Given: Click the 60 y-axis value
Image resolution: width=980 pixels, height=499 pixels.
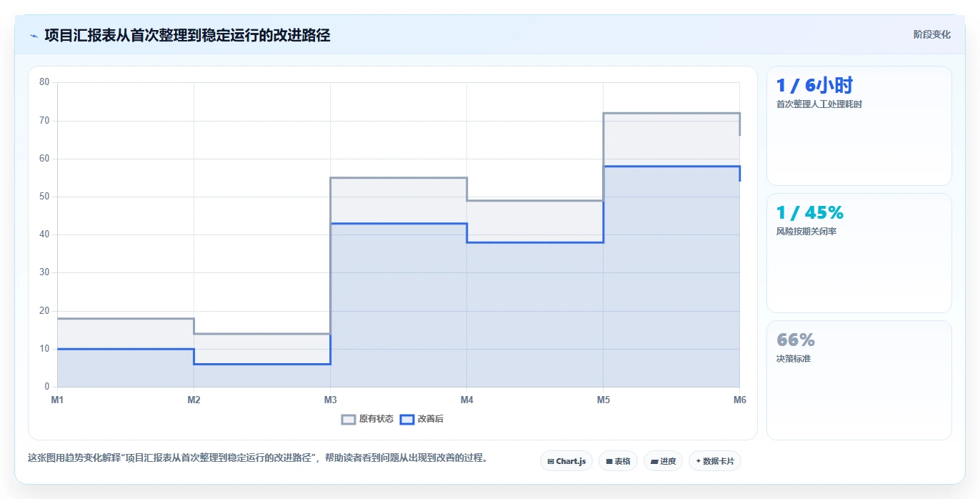Looking at the screenshot, I should click(44, 158).
